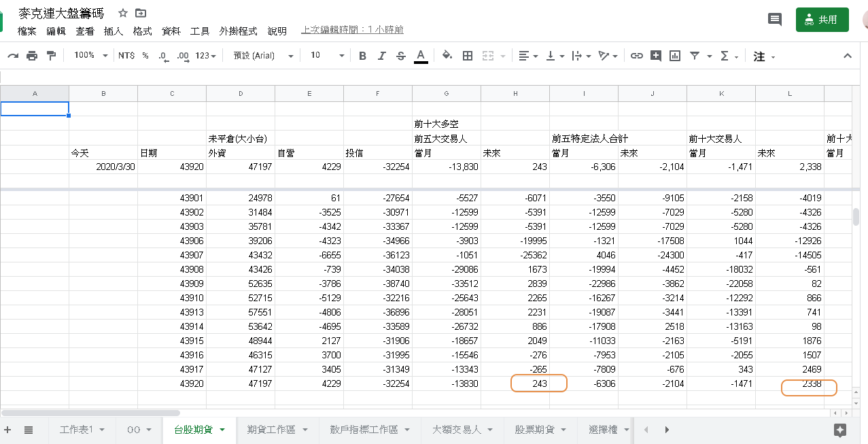
Task: Insert a chart using the toolbar icon
Action: [675, 56]
